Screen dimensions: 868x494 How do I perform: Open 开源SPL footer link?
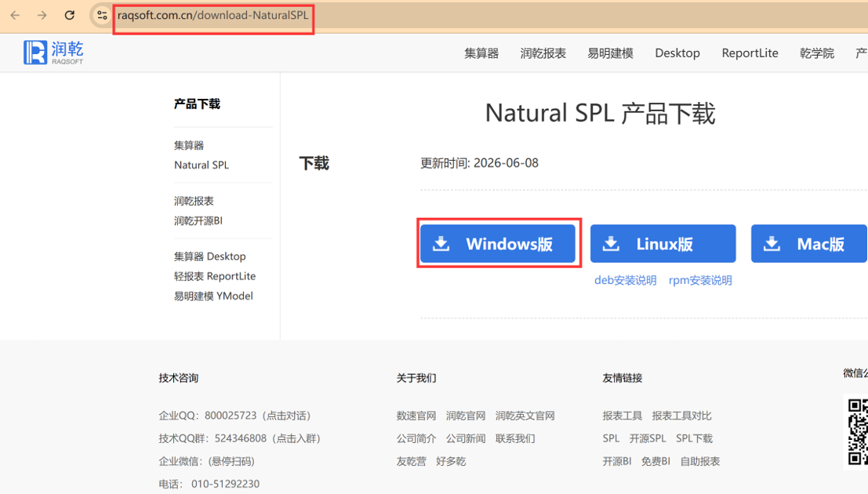(648, 438)
